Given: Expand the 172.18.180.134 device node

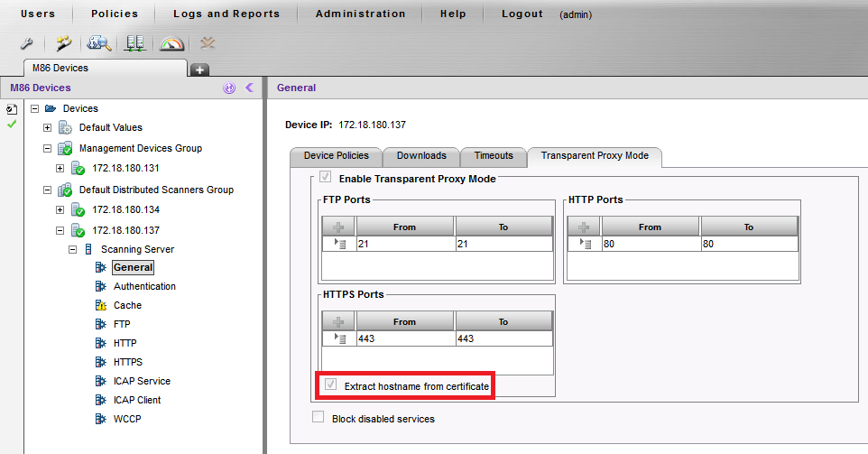Looking at the screenshot, I should point(60,209).
